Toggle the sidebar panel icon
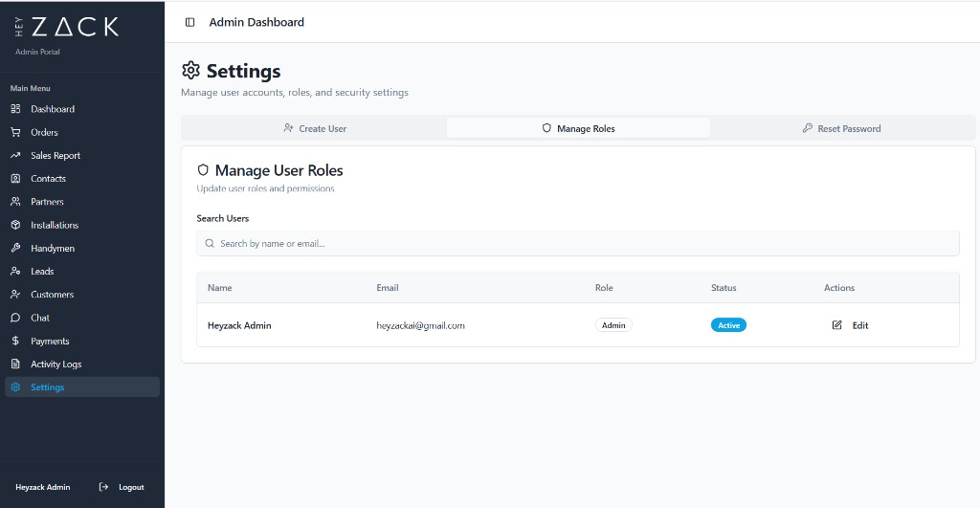 (x=190, y=23)
